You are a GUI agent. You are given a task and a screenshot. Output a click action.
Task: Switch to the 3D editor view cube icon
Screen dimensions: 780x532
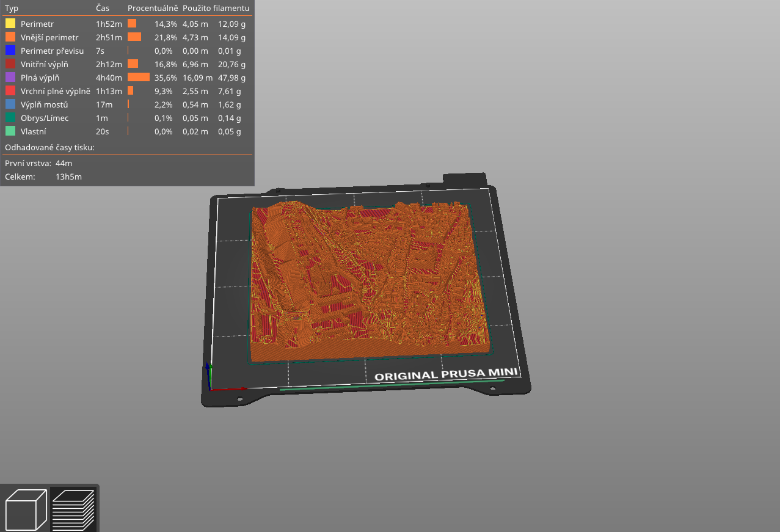(26, 509)
